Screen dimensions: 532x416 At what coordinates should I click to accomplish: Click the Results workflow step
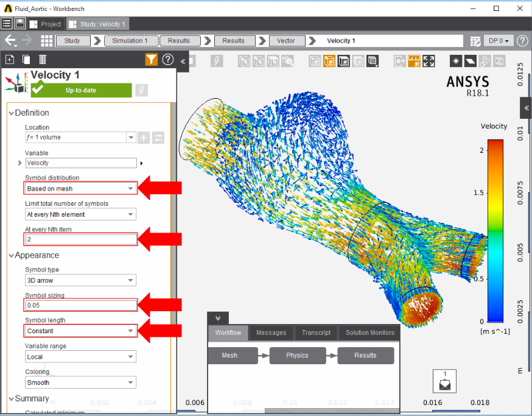point(366,356)
